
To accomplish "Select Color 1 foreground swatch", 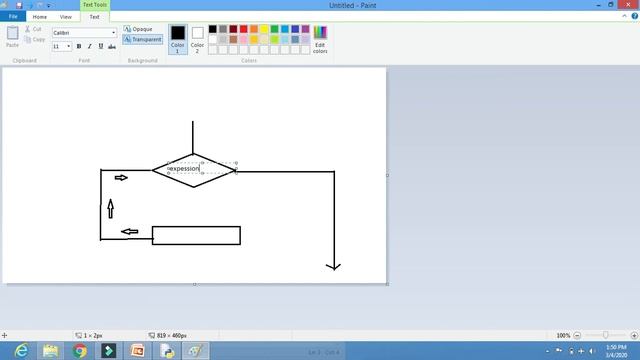I will [x=178, y=39].
